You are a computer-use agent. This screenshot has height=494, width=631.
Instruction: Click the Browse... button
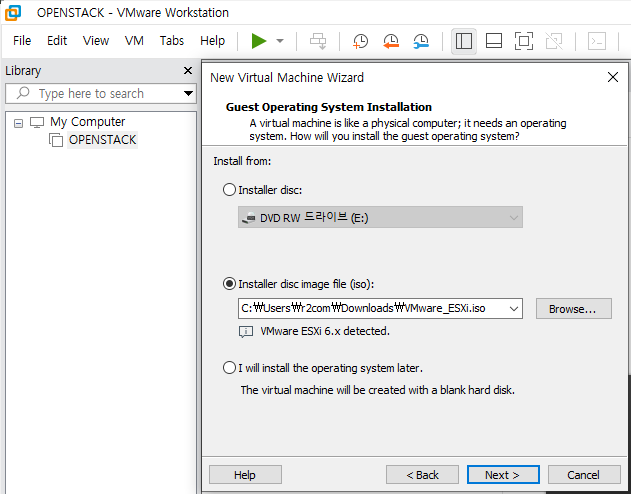coord(573,309)
